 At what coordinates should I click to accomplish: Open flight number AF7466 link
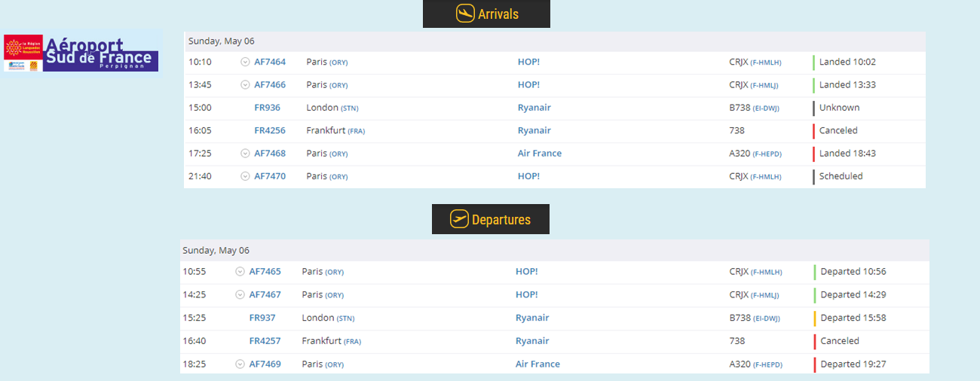(x=270, y=84)
